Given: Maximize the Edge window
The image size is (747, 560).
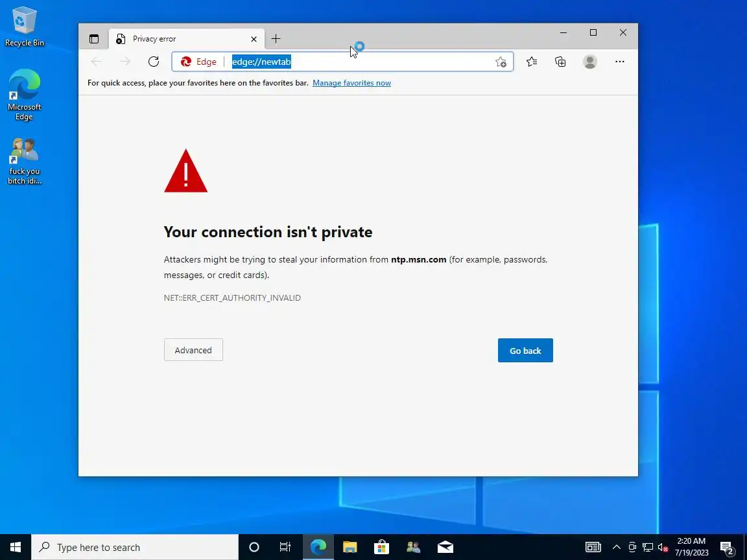Looking at the screenshot, I should click(x=593, y=32).
